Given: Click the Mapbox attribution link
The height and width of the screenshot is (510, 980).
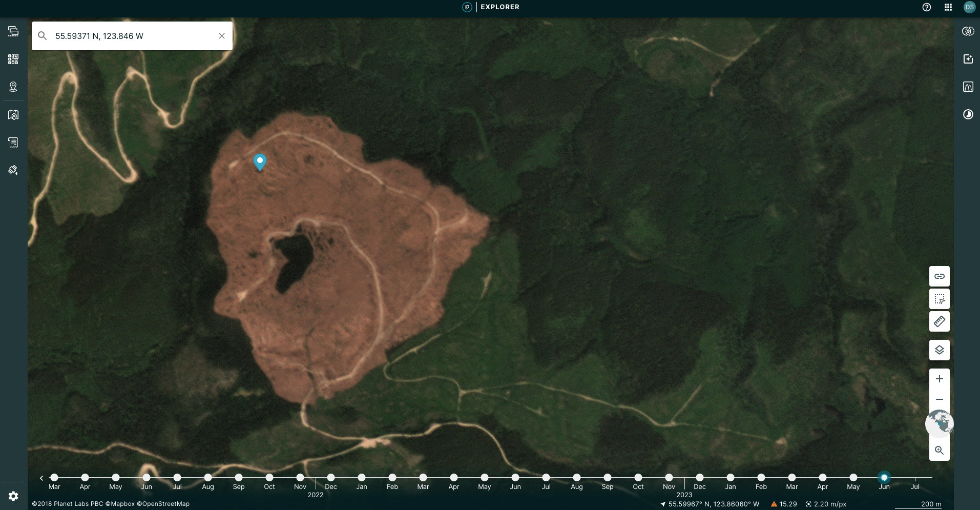Looking at the screenshot, I should tap(120, 504).
